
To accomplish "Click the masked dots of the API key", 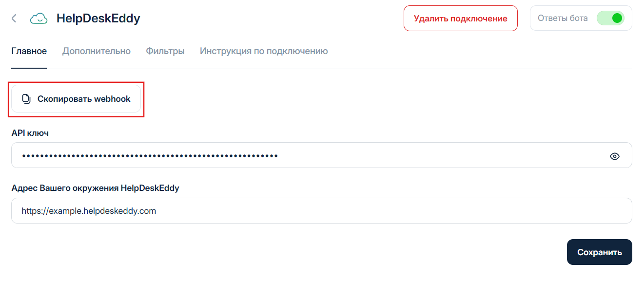I will [150, 156].
